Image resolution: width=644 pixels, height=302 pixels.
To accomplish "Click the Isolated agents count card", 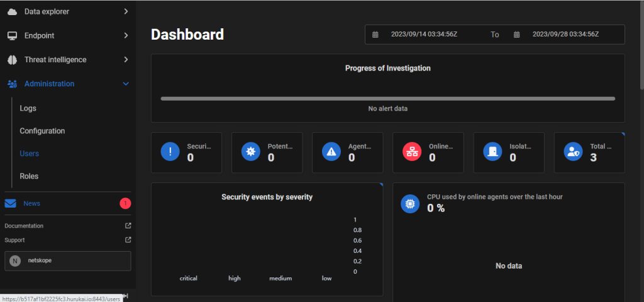I will coord(509,152).
